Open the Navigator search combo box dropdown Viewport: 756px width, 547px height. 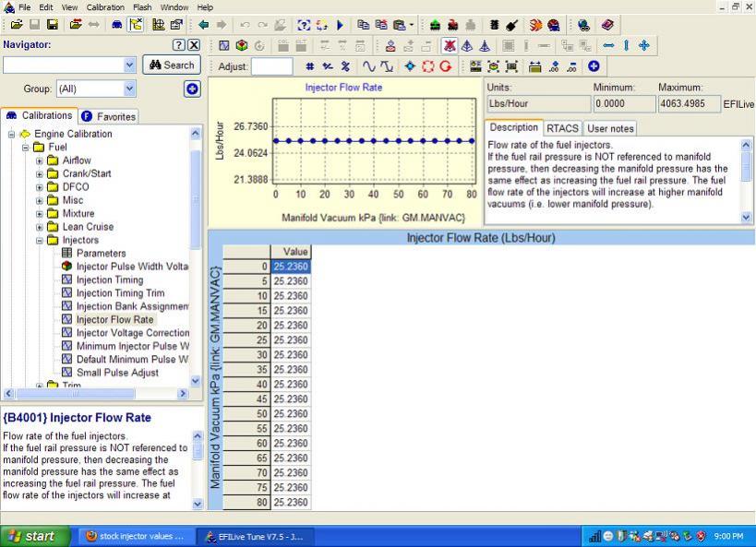pos(129,65)
